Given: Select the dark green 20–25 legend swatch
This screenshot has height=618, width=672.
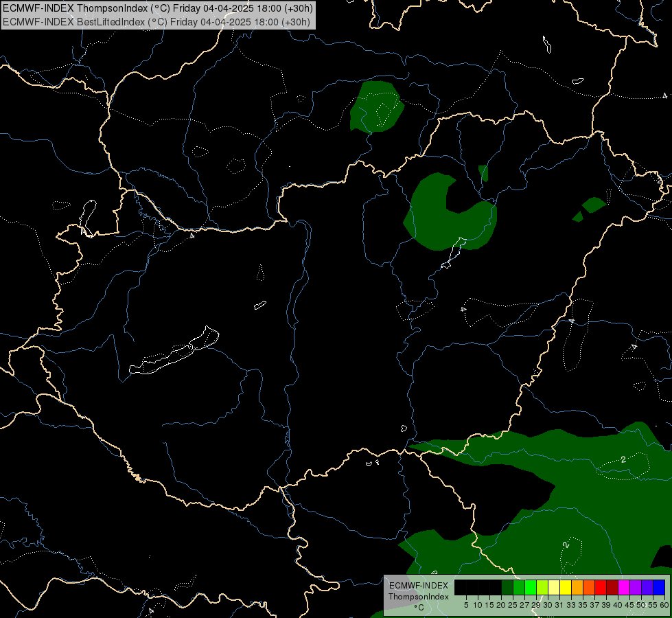Looking at the screenshot, I should (x=507, y=587).
